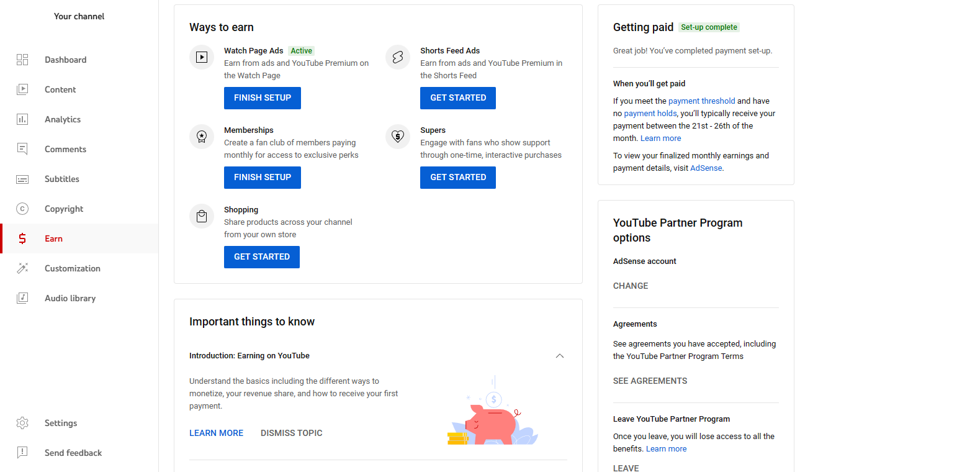
Task: Click SEE AGREEMENTS button
Action: point(650,381)
